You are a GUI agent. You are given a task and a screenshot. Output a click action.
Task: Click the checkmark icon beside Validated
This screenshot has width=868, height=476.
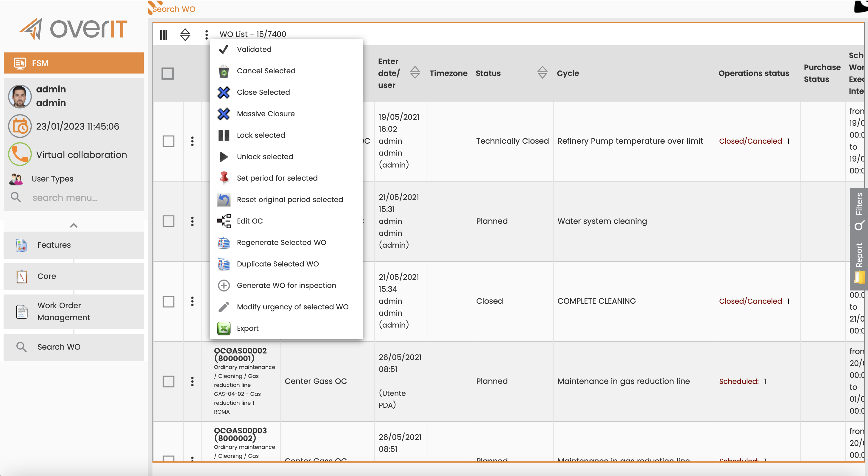224,49
